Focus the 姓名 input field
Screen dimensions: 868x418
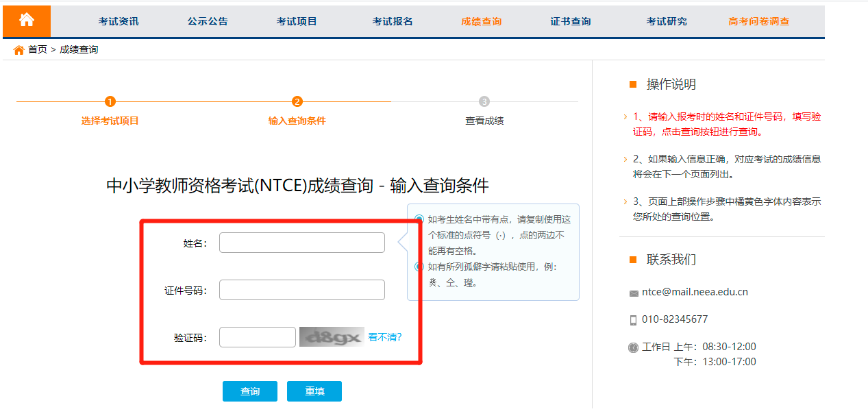pyautogui.click(x=302, y=243)
